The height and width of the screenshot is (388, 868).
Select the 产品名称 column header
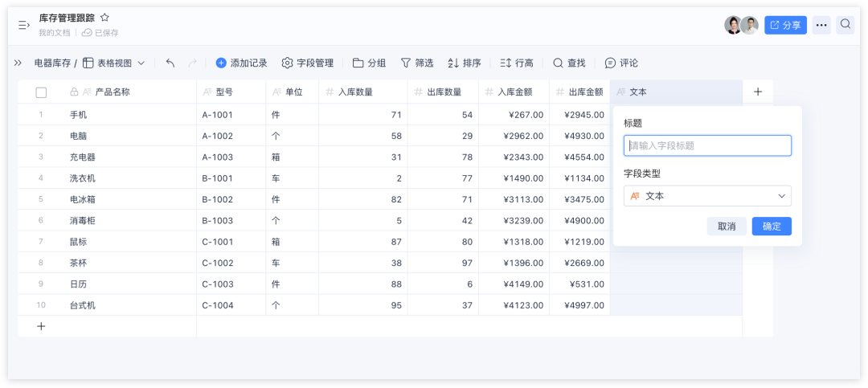pyautogui.click(x=112, y=92)
